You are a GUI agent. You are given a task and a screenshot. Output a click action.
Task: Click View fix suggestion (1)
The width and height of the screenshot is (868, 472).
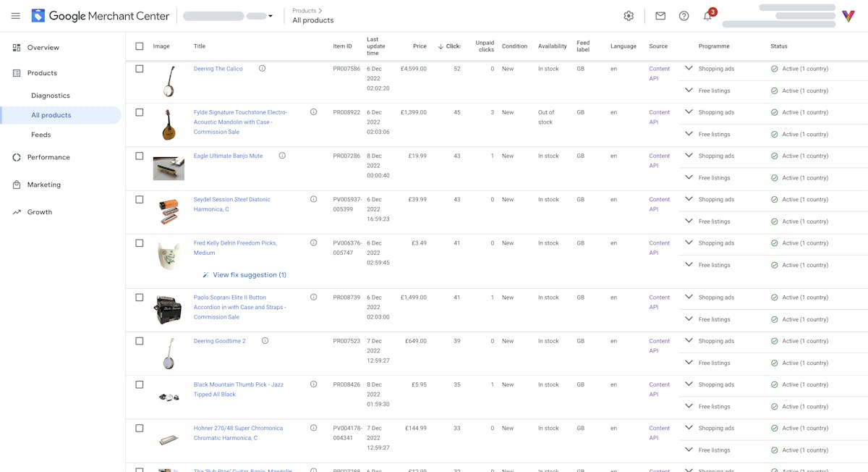click(244, 275)
